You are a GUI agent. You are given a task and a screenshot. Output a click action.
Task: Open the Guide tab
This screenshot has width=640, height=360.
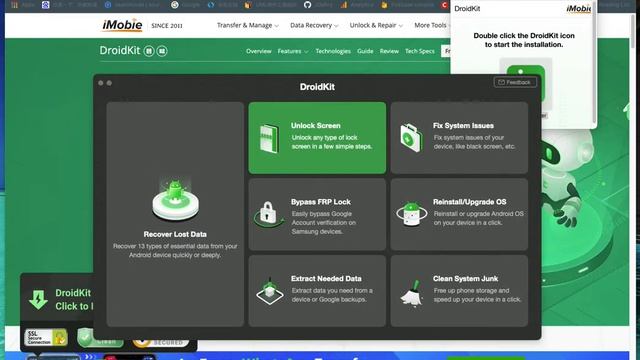pos(365,51)
